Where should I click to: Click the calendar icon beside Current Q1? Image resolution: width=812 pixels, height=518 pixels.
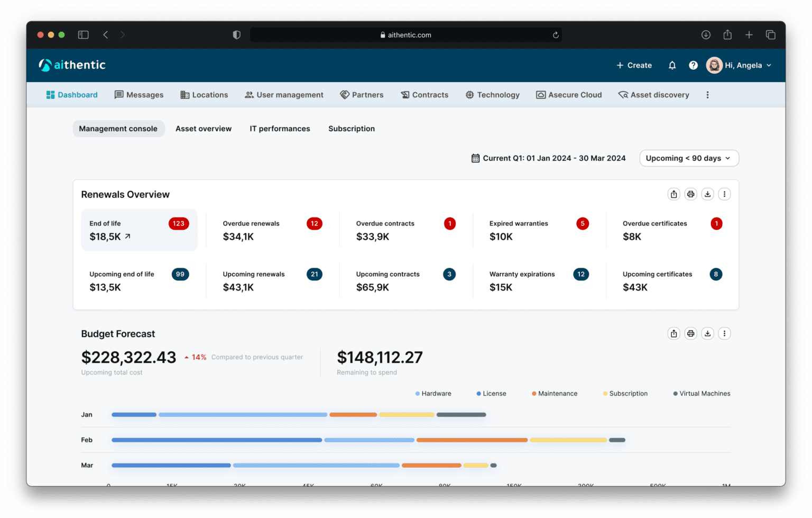tap(475, 158)
